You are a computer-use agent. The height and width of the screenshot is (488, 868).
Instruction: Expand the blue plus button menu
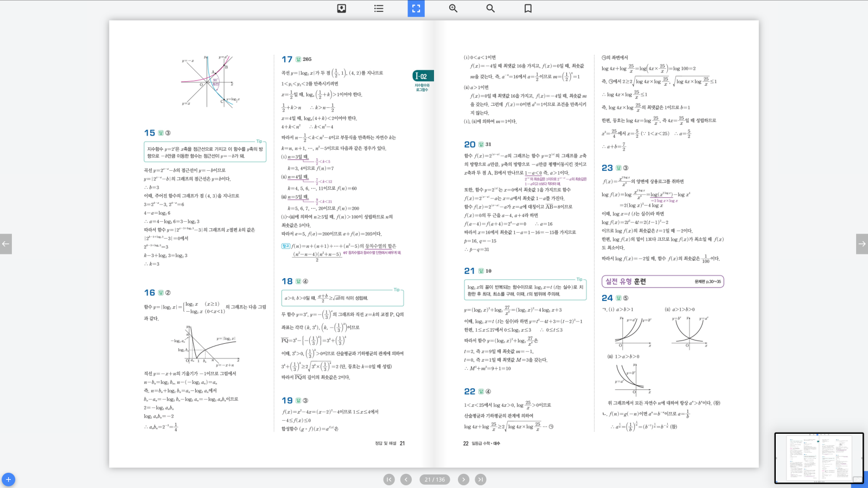tap(8, 479)
